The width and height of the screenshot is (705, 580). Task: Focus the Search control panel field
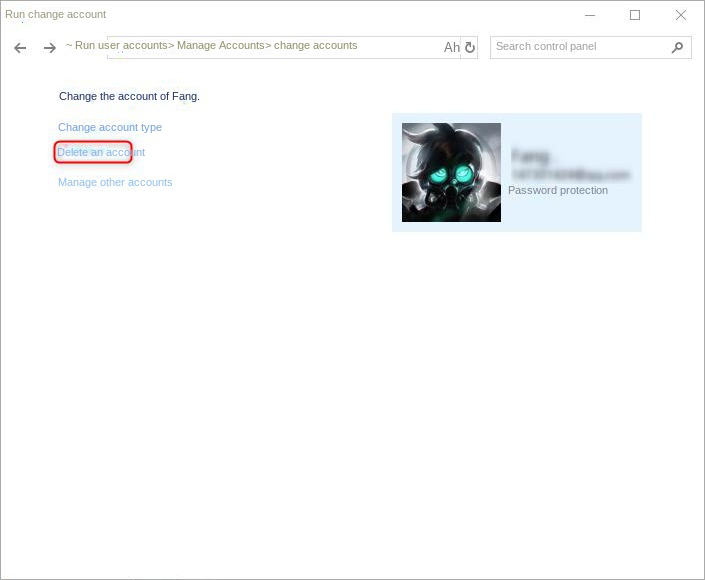[580, 47]
